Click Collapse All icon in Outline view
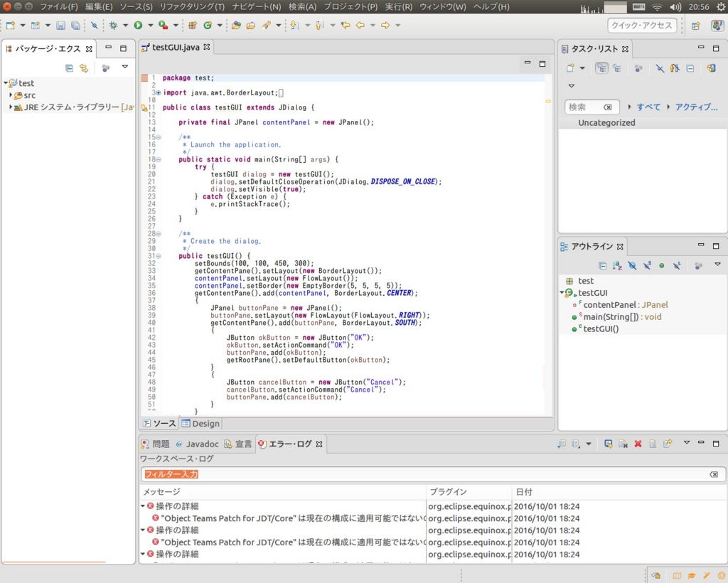This screenshot has width=728, height=583. [x=602, y=266]
